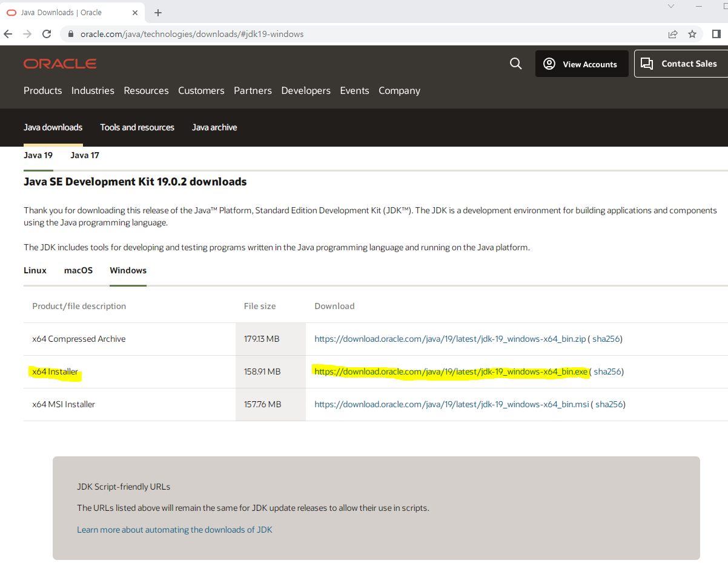The height and width of the screenshot is (563, 728).
Task: Click the x64 Compressed Archive text
Action: 79,339
